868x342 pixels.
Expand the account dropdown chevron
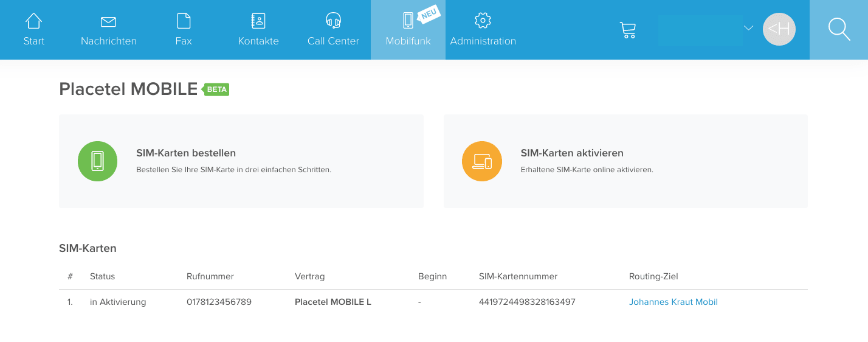[x=749, y=28]
